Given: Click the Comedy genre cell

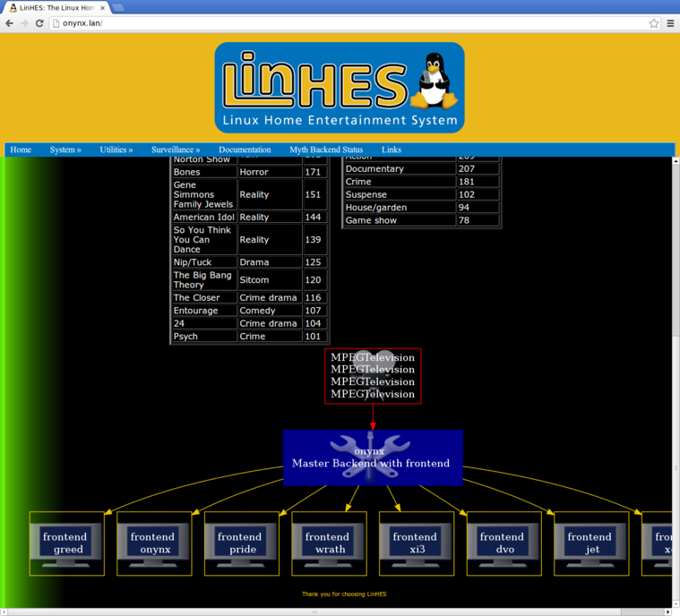Looking at the screenshot, I should coord(270,311).
